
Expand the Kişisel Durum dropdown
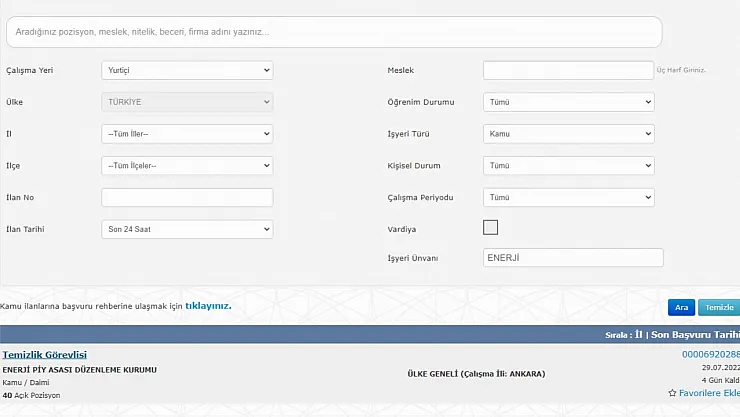[568, 166]
